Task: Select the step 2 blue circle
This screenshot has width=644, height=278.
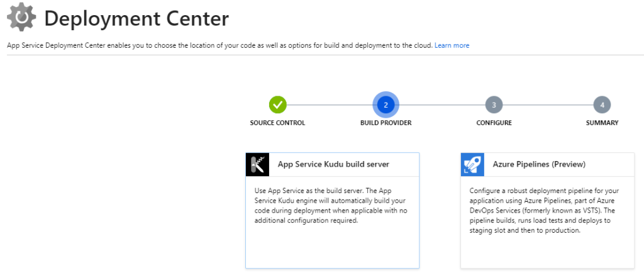Action: (x=386, y=104)
